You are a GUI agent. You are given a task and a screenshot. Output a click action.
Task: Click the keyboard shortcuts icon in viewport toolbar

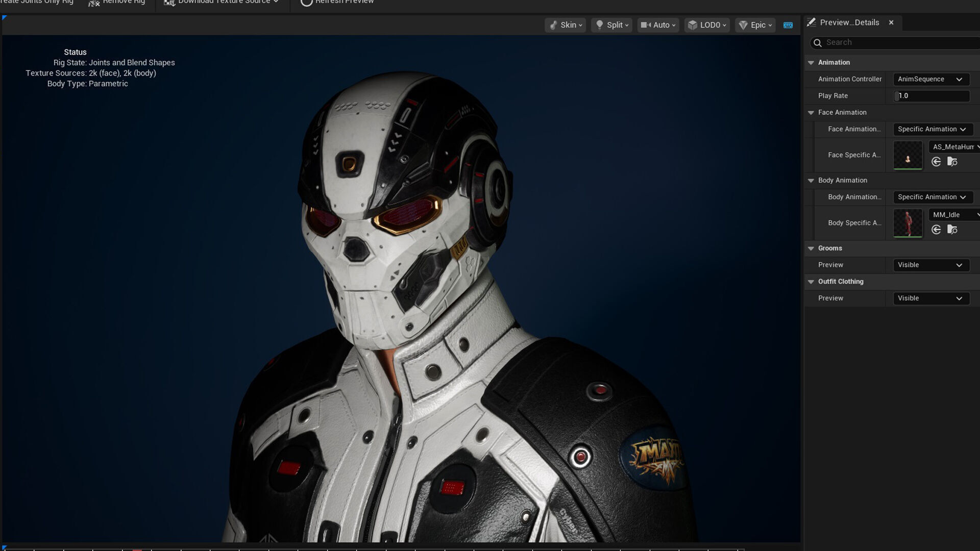(x=788, y=25)
